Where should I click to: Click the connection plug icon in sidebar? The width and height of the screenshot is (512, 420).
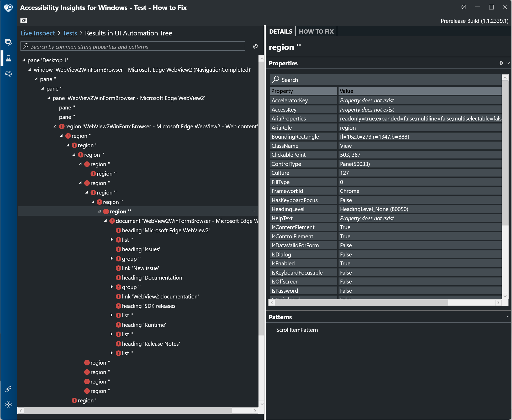(8, 389)
